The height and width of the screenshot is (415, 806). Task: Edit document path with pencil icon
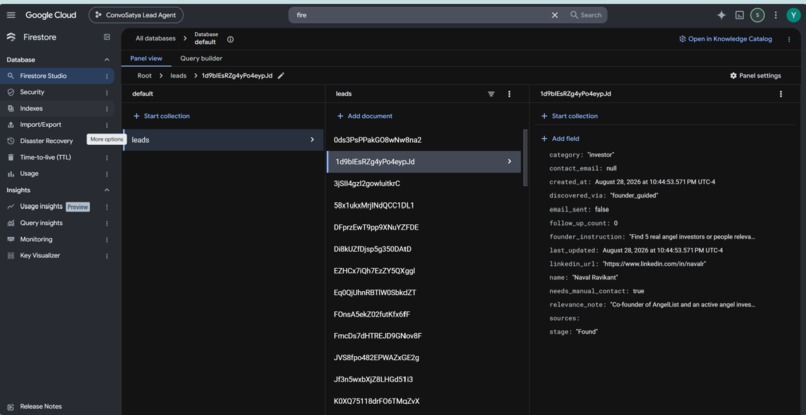pyautogui.click(x=281, y=76)
